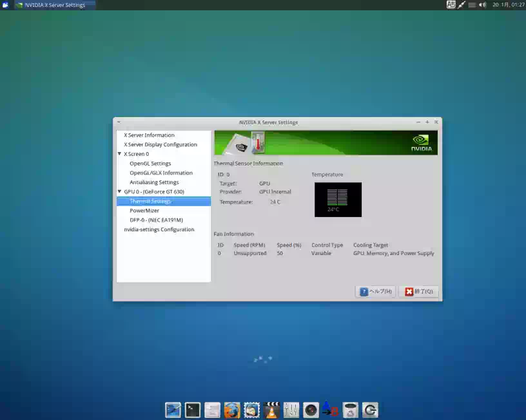The image size is (526, 420).
Task: Open Thunderbird mail from the dock
Action: click(252, 410)
